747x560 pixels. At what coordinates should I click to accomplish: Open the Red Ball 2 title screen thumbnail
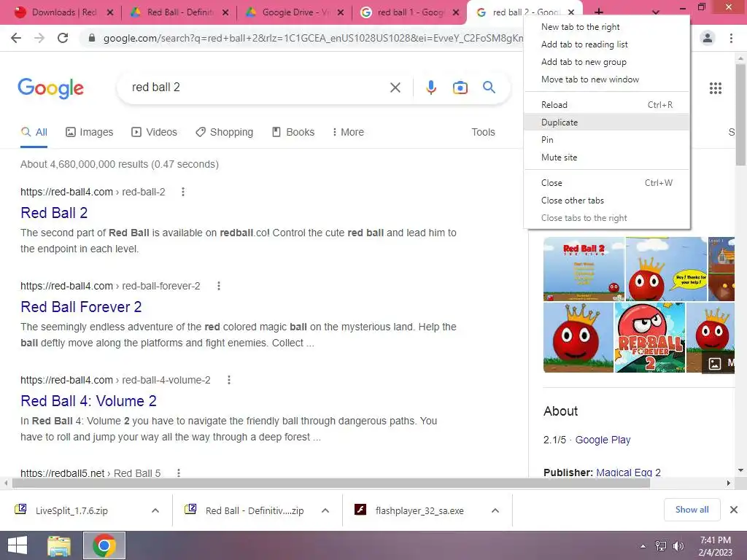[584, 269]
